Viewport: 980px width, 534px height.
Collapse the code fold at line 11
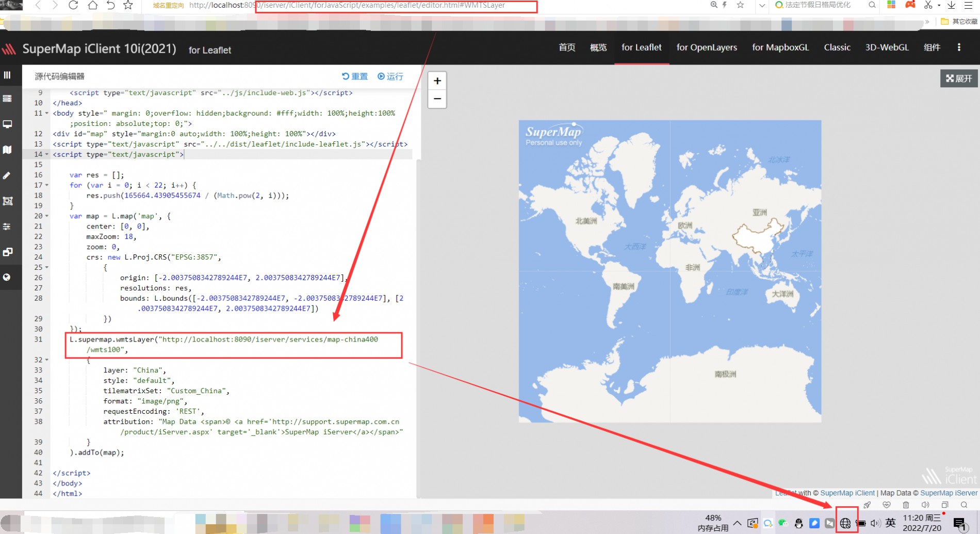tap(47, 113)
